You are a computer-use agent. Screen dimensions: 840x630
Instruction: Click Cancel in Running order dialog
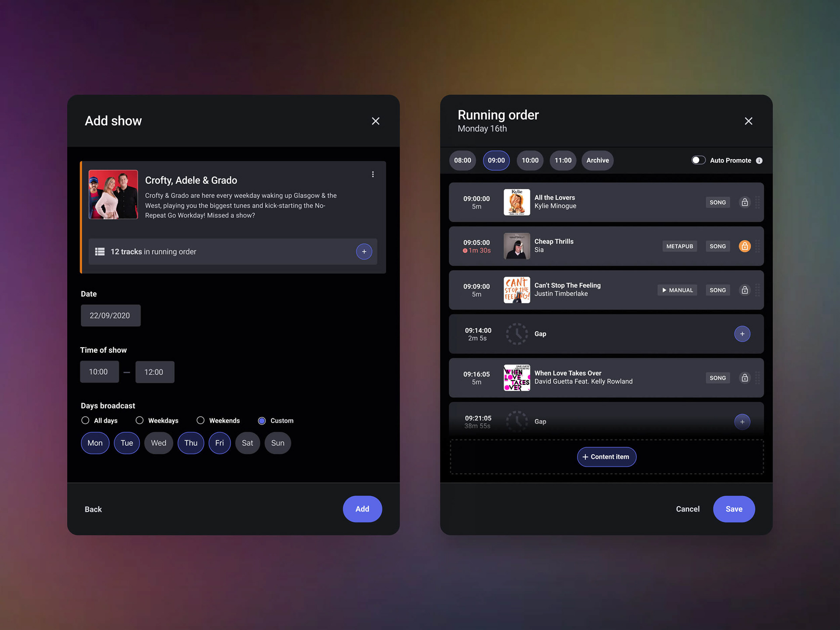688,509
